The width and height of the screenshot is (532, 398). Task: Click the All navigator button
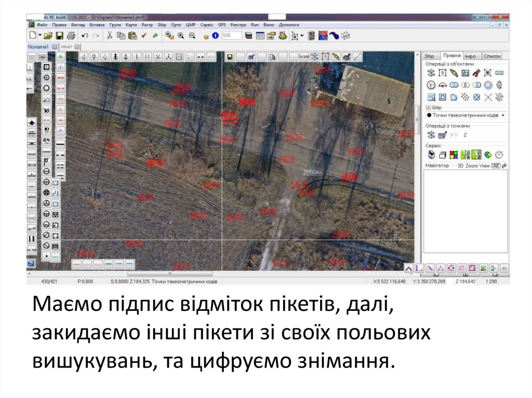(496, 166)
